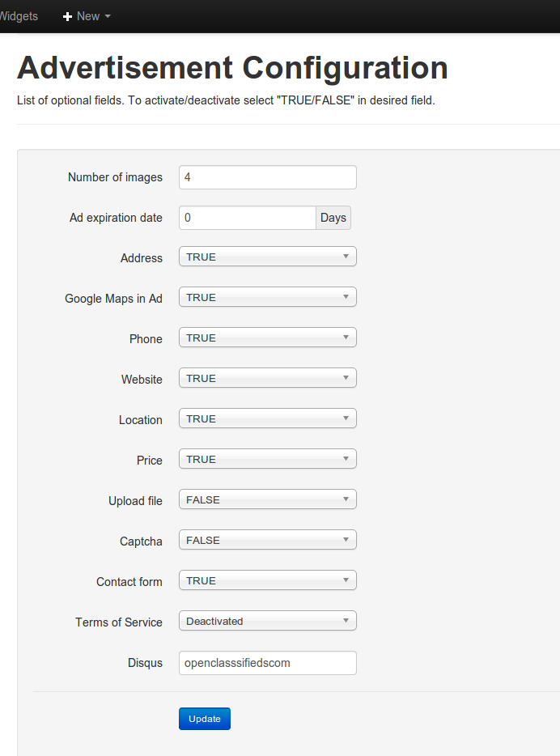Expand the Website option dropdown
560x756 pixels.
pyautogui.click(x=267, y=379)
